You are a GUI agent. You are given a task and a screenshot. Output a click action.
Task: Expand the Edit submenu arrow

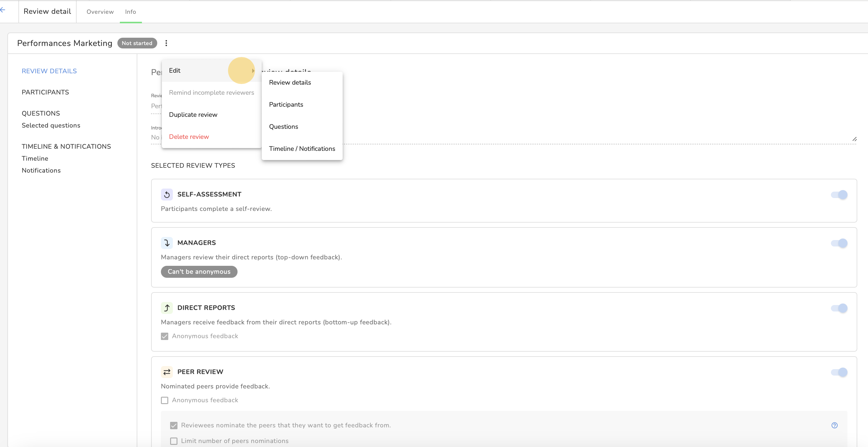253,71
